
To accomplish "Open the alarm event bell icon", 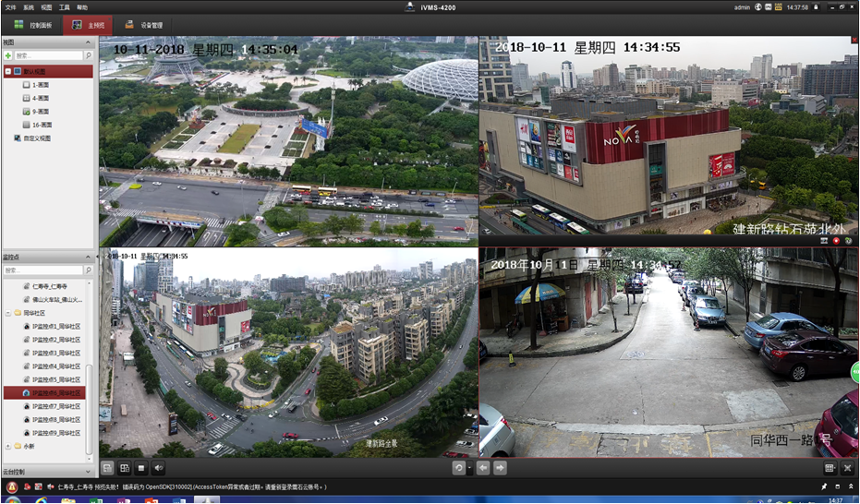I will coord(28,486).
